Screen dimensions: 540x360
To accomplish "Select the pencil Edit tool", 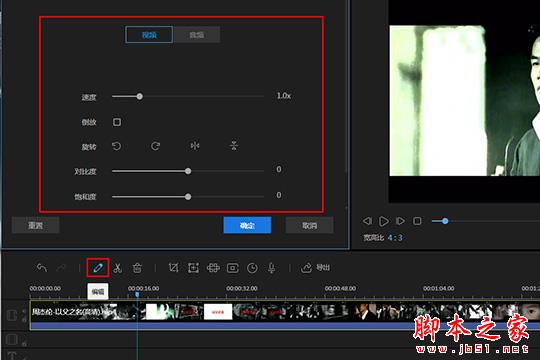I will 98,268.
